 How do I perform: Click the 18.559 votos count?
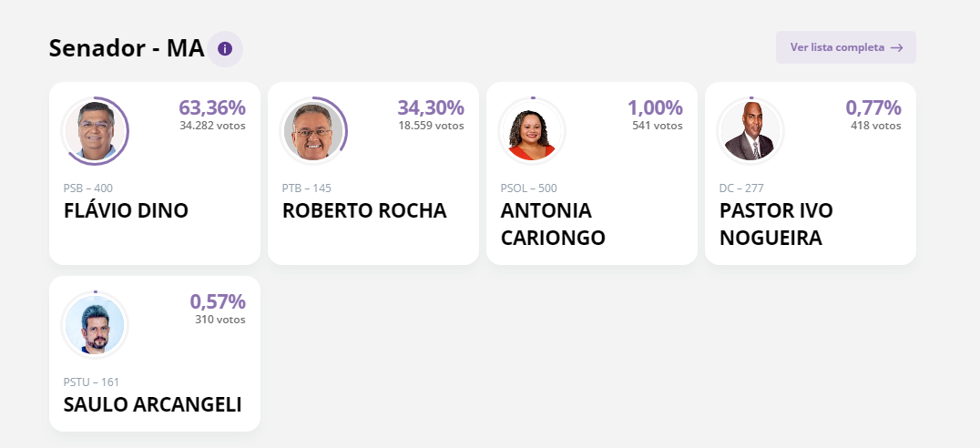click(x=431, y=126)
